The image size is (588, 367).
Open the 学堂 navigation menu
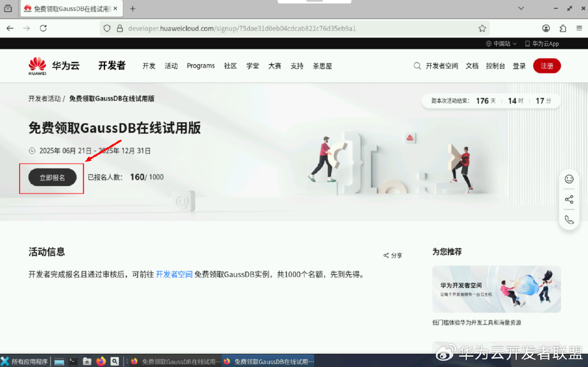[253, 66]
